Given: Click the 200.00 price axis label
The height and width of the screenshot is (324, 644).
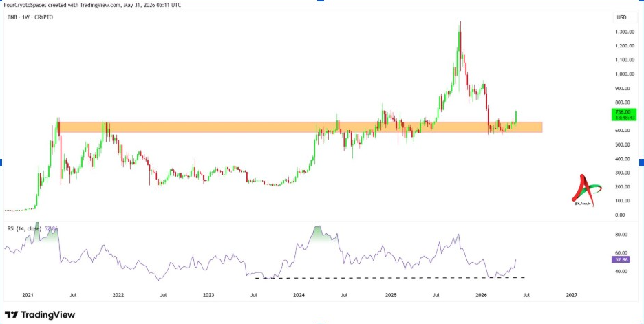Looking at the screenshot, I should pos(621,187).
